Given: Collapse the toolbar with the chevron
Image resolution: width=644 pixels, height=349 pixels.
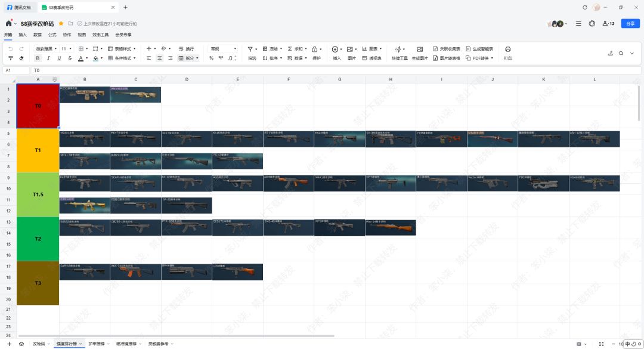Looking at the screenshot, I should coord(631,53).
